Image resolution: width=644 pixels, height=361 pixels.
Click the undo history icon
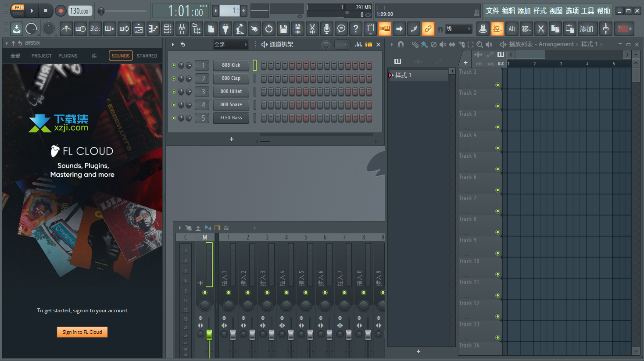[269, 29]
